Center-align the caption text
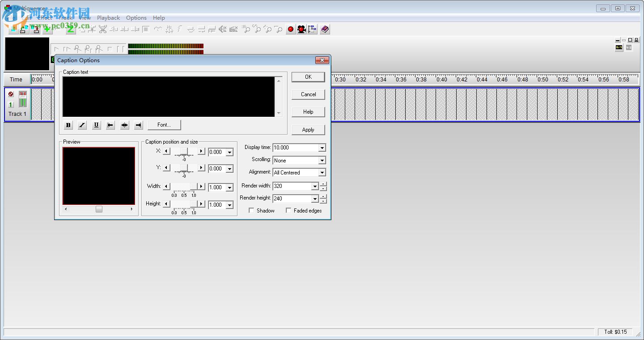644x340 pixels. pyautogui.click(x=124, y=125)
